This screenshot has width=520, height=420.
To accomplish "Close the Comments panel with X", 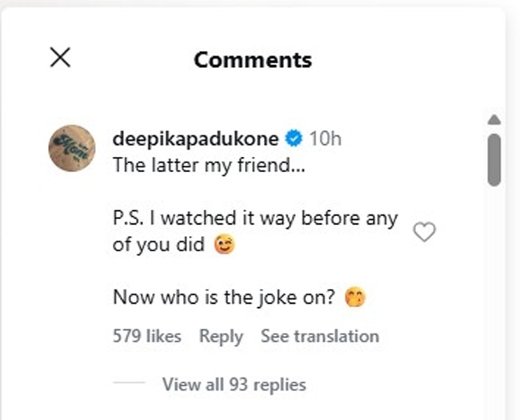I will click(x=60, y=58).
